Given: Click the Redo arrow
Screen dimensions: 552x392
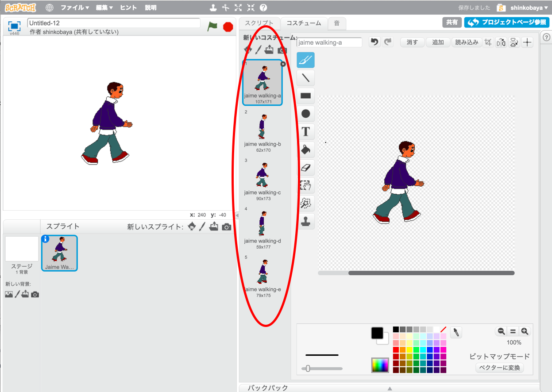Looking at the screenshot, I should [x=388, y=42].
